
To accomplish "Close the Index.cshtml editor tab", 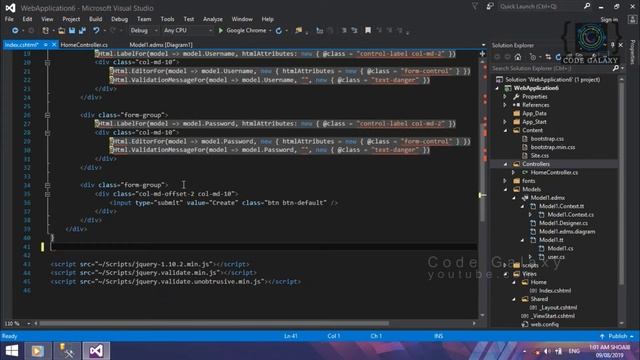I will [53, 45].
